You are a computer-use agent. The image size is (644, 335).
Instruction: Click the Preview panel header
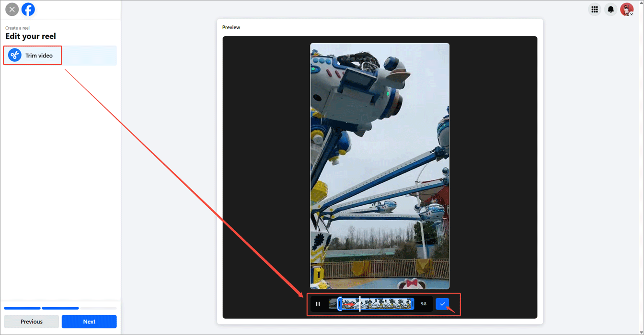[x=231, y=27]
